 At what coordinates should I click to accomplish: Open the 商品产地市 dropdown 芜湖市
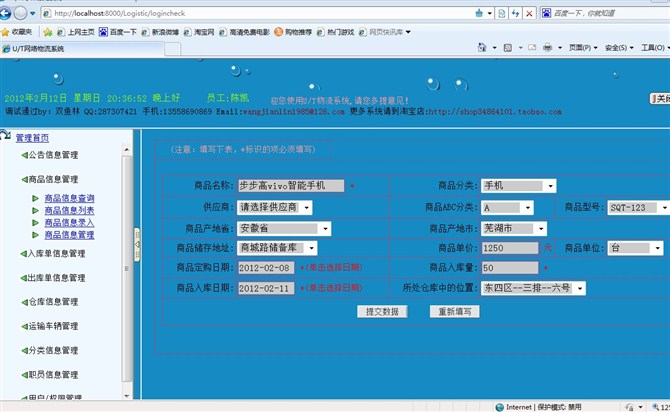[x=514, y=229]
